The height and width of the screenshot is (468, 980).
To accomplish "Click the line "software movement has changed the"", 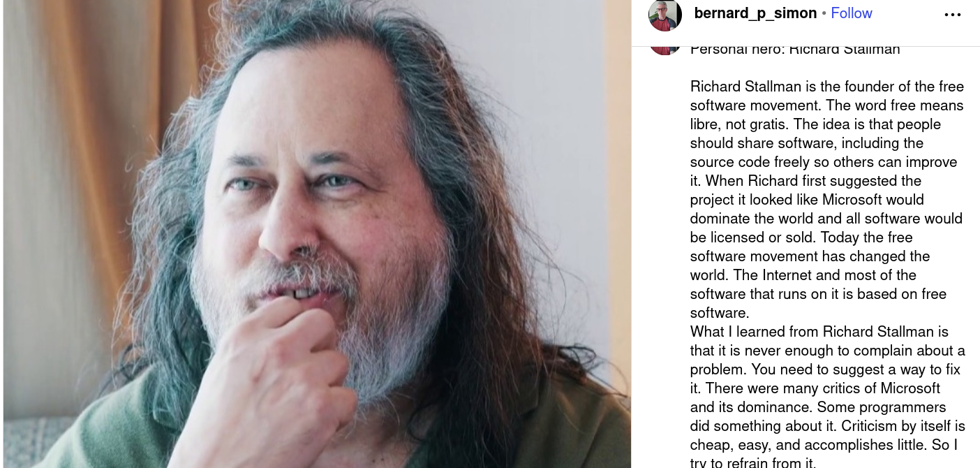I will pyautogui.click(x=810, y=256).
